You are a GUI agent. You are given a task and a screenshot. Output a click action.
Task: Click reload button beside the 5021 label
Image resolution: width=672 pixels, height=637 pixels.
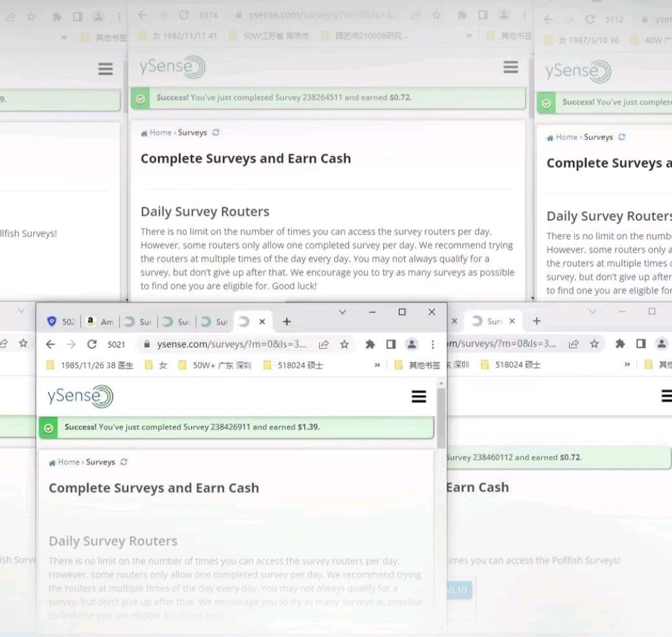click(x=92, y=344)
